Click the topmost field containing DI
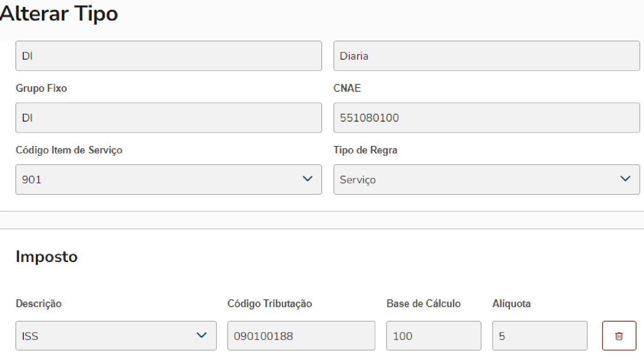Image resolution: width=644 pixels, height=358 pixels. 169,56
